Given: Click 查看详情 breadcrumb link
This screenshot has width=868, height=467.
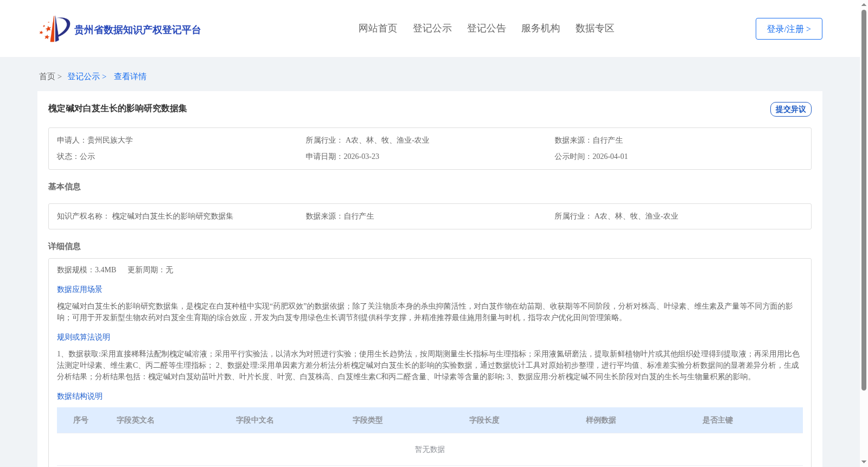Looking at the screenshot, I should [x=130, y=76].
